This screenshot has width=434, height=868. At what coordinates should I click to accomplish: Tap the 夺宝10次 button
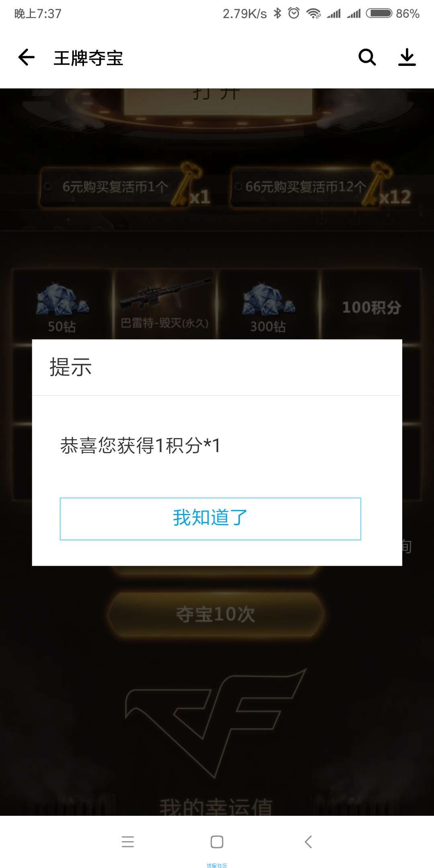(216, 614)
